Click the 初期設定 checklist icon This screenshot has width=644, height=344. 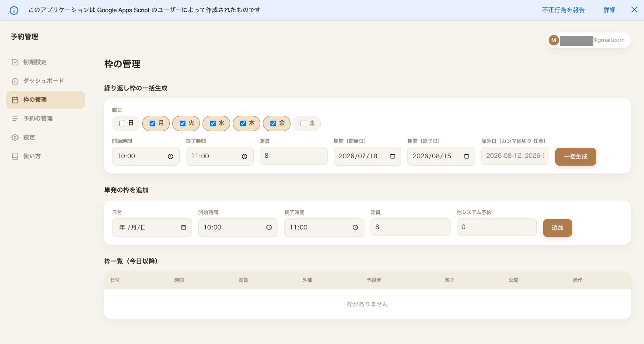click(15, 62)
